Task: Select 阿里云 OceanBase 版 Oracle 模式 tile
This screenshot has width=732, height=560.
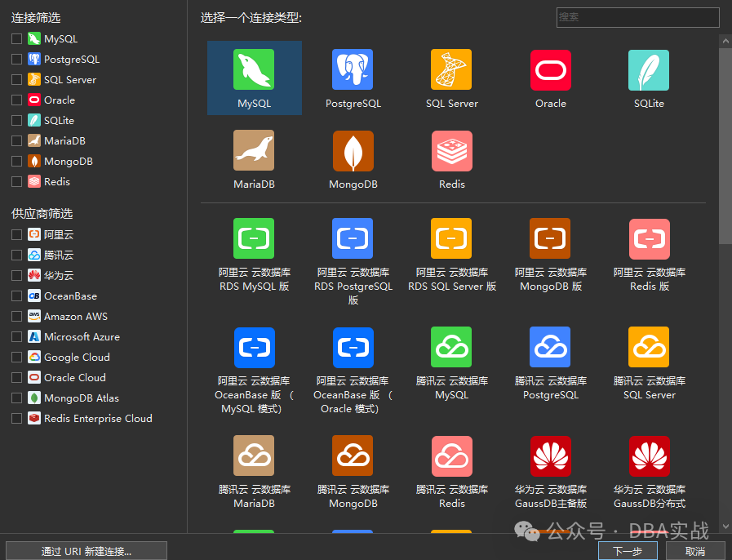Action: tap(353, 371)
